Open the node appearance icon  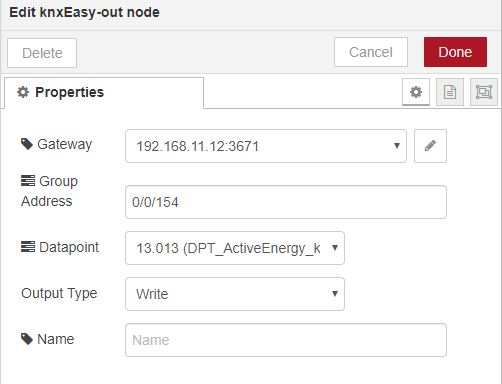[x=484, y=92]
